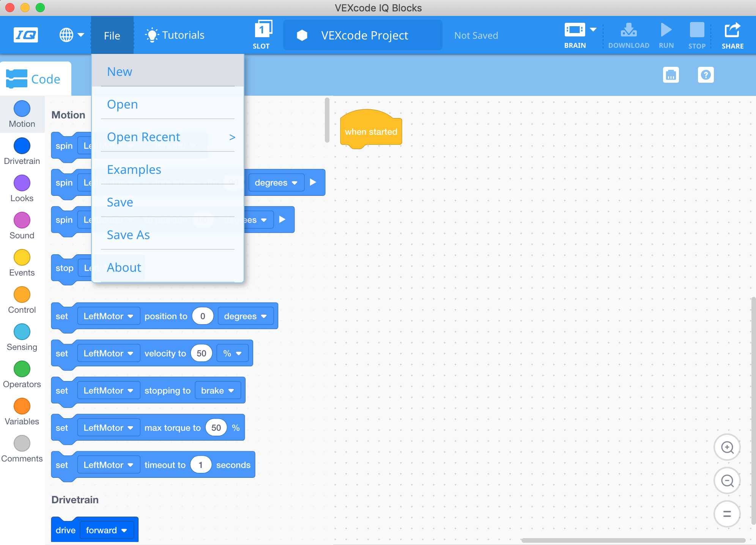The height and width of the screenshot is (545, 756).
Task: Edit the 0 value in set position block
Action: [203, 316]
